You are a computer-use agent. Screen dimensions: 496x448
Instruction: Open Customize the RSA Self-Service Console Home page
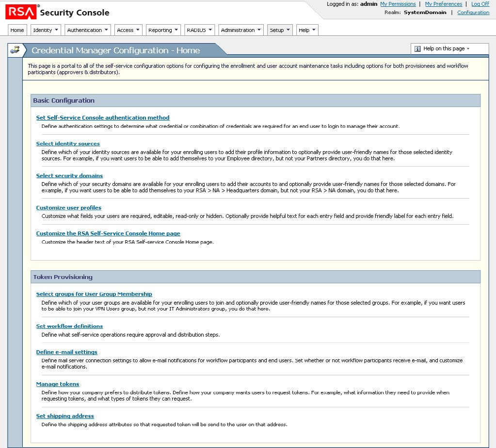(108, 233)
